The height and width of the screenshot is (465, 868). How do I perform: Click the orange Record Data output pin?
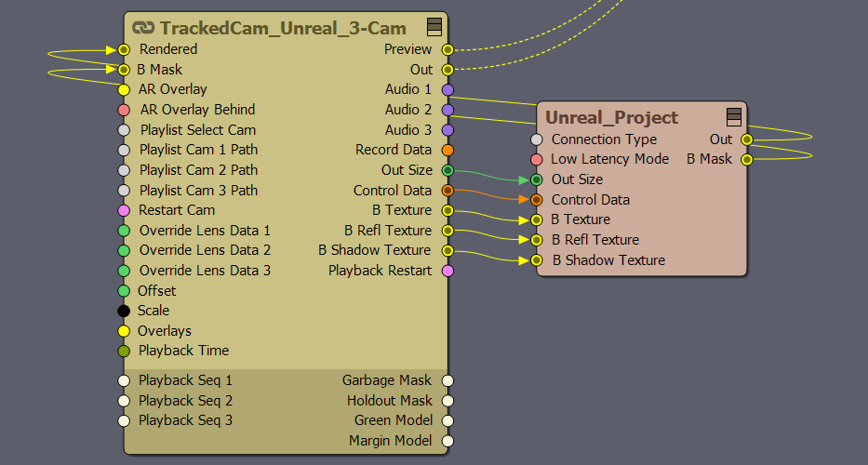click(x=447, y=150)
